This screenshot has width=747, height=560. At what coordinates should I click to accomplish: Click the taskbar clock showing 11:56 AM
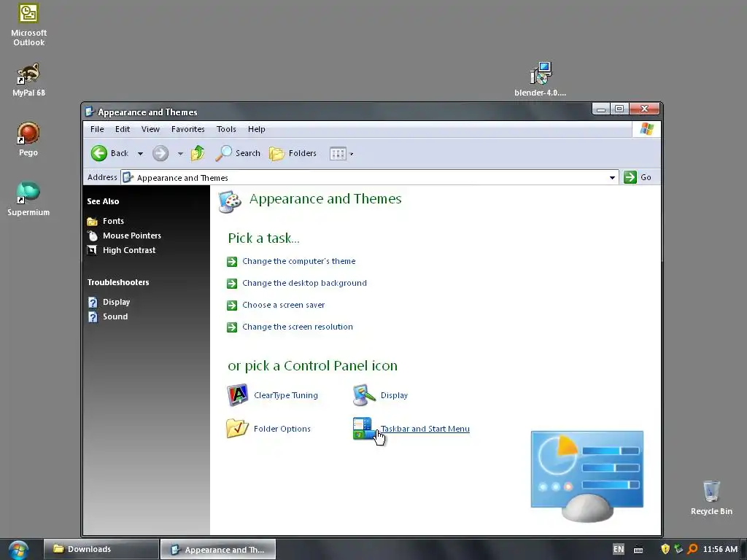[x=720, y=549]
